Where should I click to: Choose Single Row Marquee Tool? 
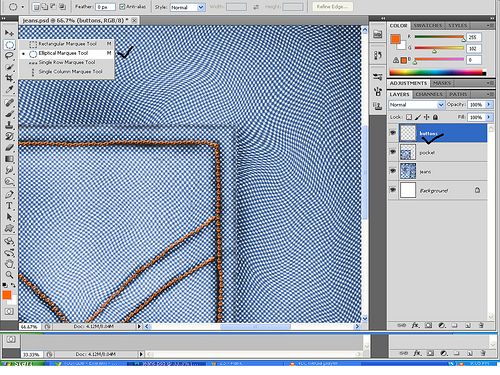pyautogui.click(x=67, y=62)
